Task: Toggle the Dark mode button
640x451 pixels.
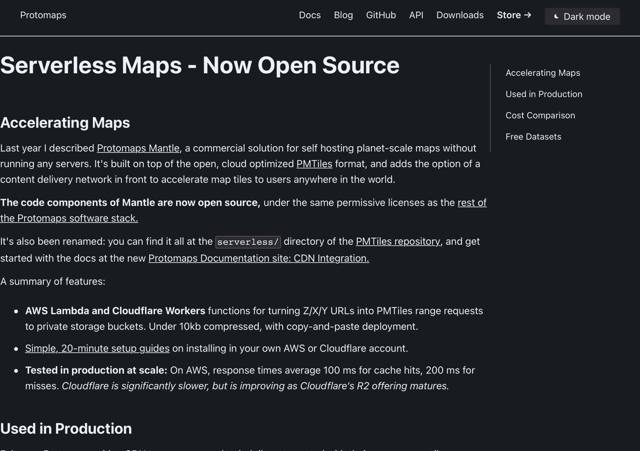Action: [x=582, y=16]
